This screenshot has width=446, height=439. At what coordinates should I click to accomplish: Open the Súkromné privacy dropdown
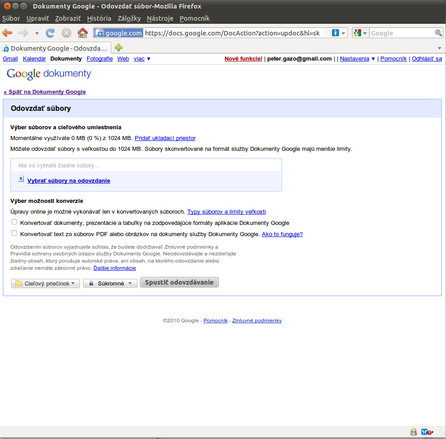click(x=110, y=283)
